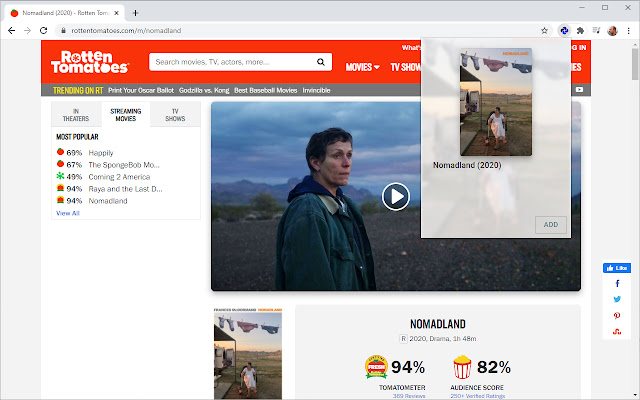Click the fresh tomato icon beside Happily
This screenshot has width=640, height=400.
60,152
